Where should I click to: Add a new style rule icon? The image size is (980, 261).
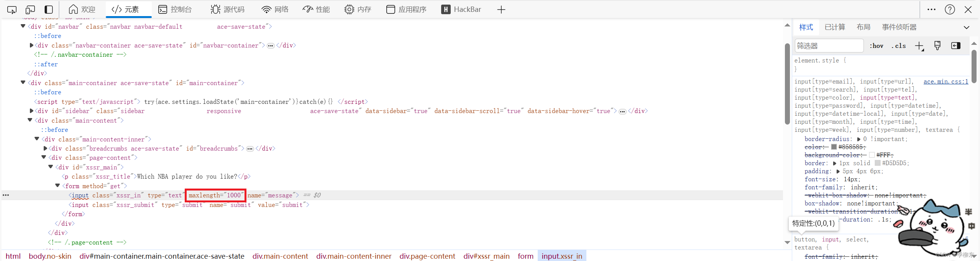[x=919, y=46]
